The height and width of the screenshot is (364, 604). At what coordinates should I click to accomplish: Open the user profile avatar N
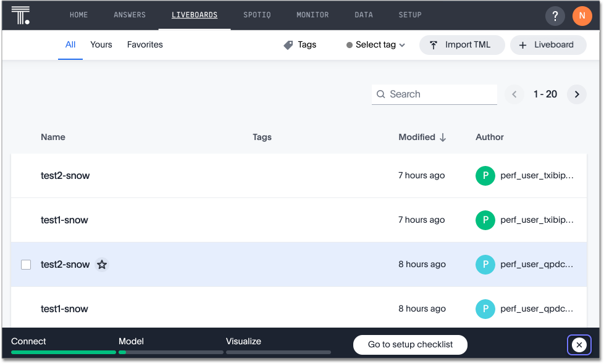tap(582, 15)
